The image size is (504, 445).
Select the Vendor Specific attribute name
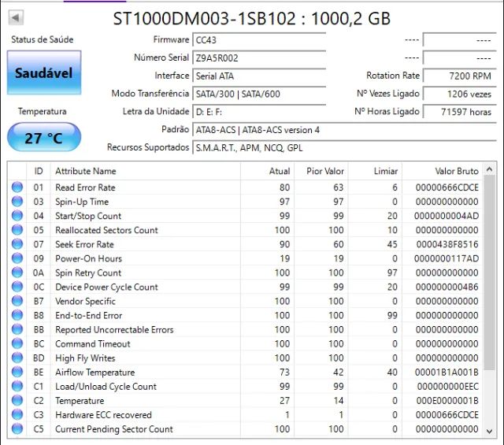(85, 302)
